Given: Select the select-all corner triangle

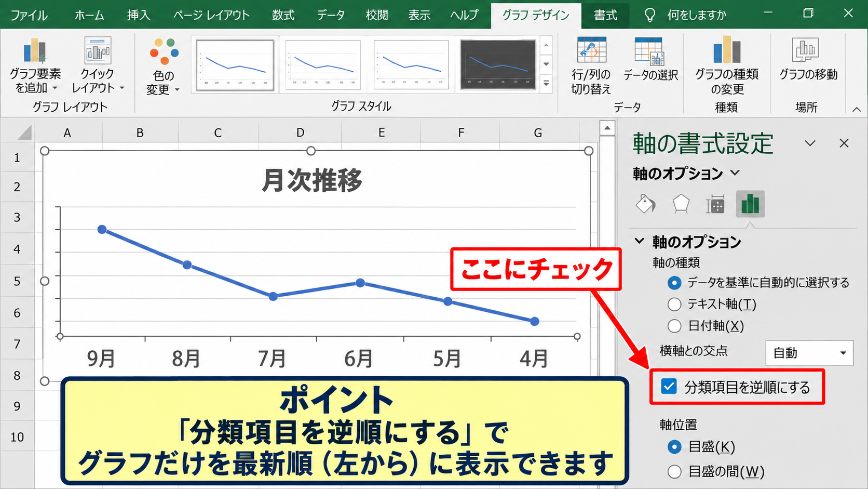Looking at the screenshot, I should click(x=24, y=133).
